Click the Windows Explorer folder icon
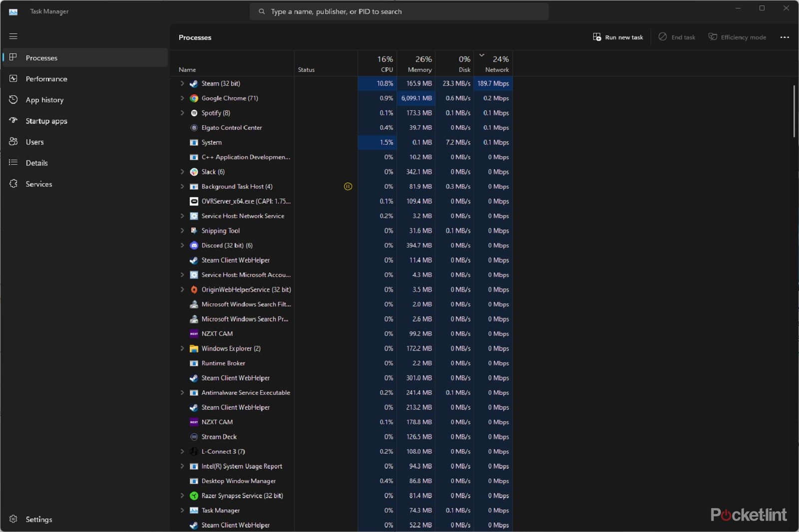This screenshot has height=532, width=799. point(194,348)
